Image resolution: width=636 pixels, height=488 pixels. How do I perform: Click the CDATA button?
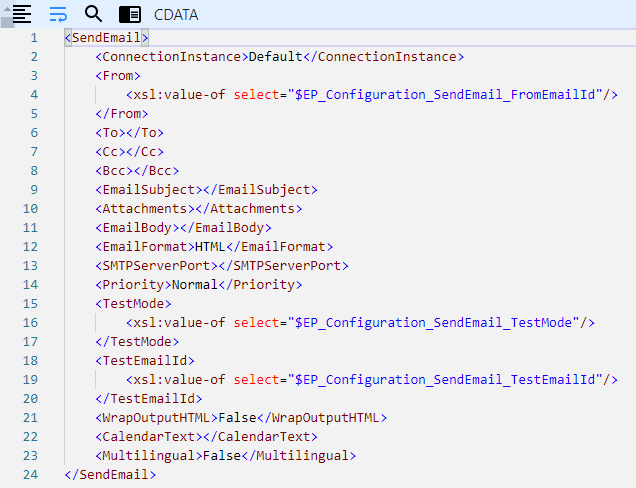pos(176,15)
